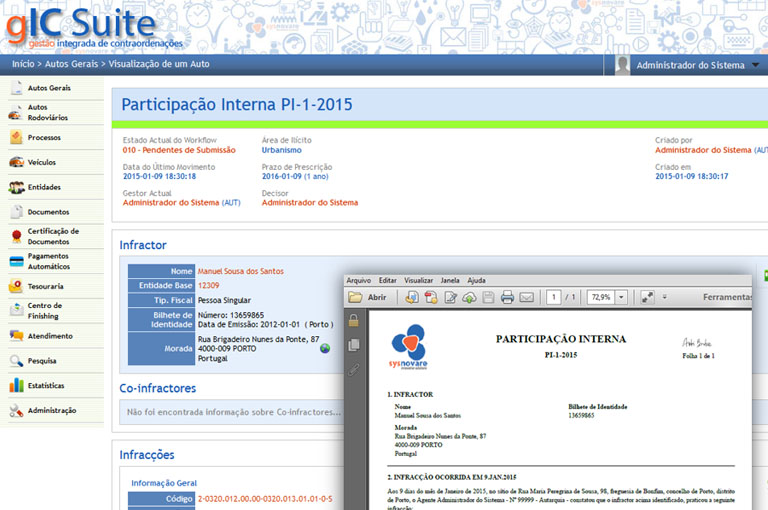Open attachments paperclip panel in PDF viewer
This screenshot has height=510, width=768.
(354, 369)
